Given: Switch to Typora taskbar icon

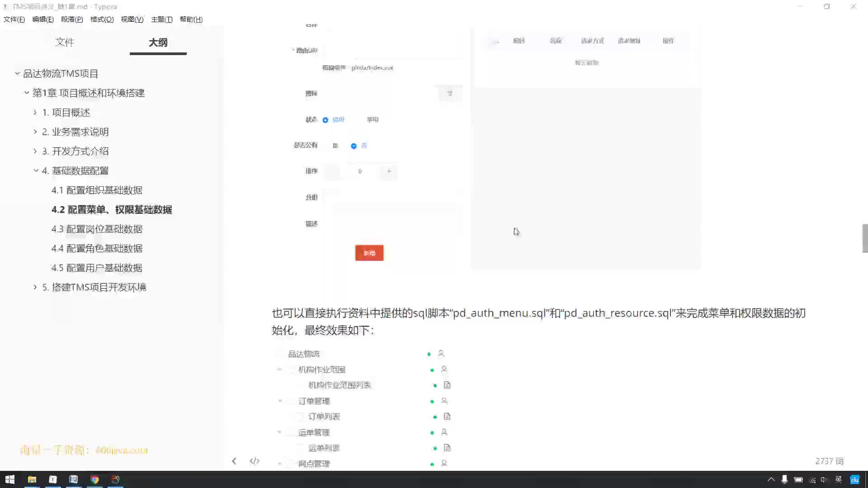Looking at the screenshot, I should [x=53, y=479].
